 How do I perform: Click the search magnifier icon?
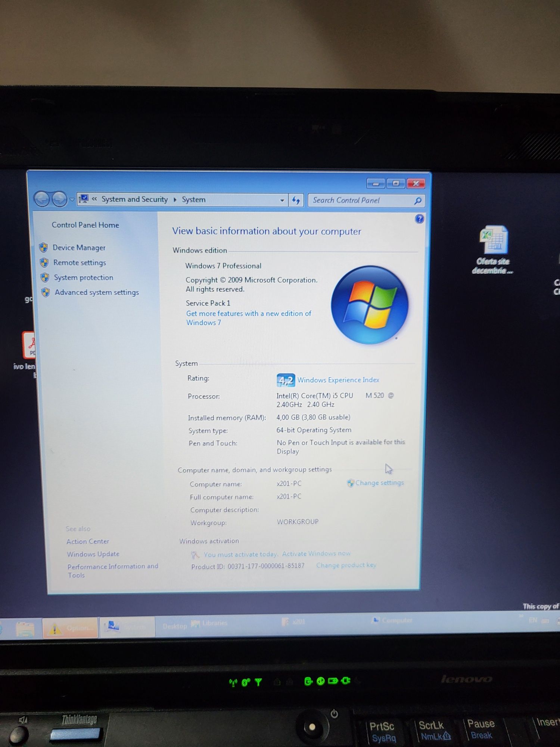click(418, 201)
